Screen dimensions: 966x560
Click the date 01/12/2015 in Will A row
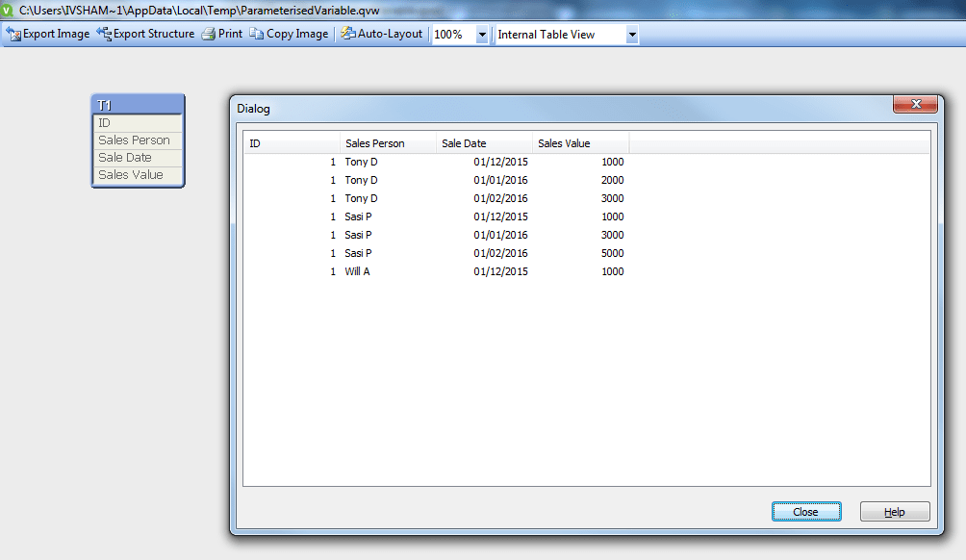500,271
